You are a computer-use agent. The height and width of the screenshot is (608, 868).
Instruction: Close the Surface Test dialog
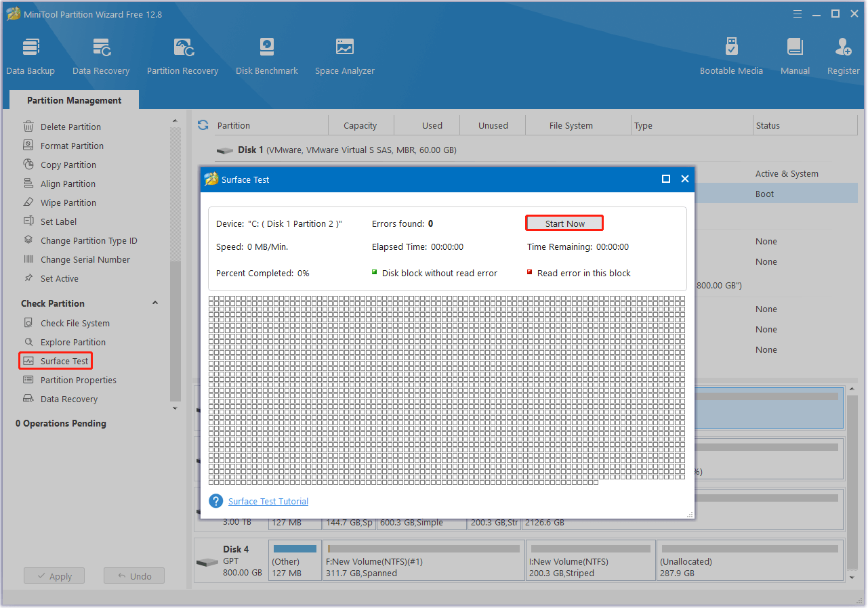685,179
